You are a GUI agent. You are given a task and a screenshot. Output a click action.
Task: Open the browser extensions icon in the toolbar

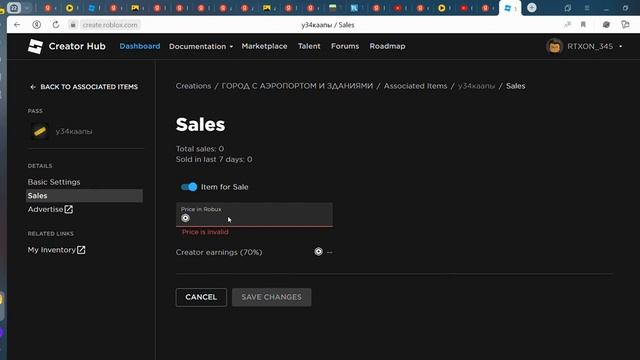[606, 25]
